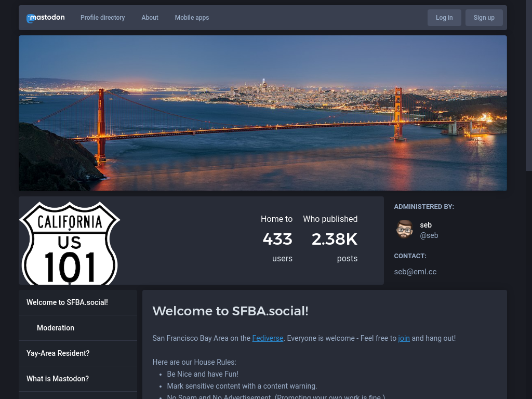The width and height of the screenshot is (532, 399).
Task: Follow the Fediverse link
Action: point(268,338)
